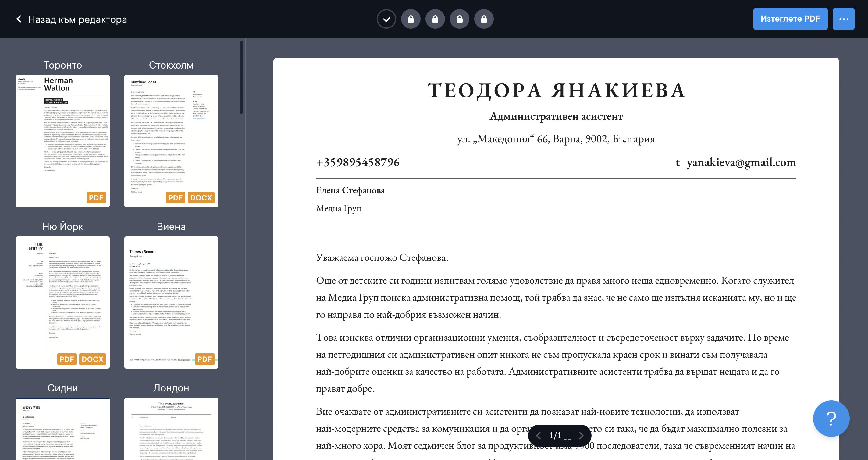The height and width of the screenshot is (460, 868).
Task: Click DOCX badge on Стокхолм template
Action: (x=201, y=198)
